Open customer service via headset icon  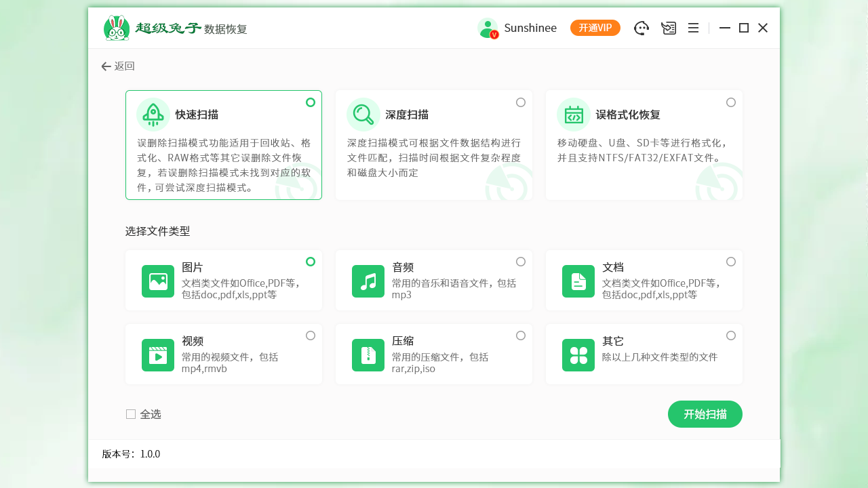coord(642,28)
